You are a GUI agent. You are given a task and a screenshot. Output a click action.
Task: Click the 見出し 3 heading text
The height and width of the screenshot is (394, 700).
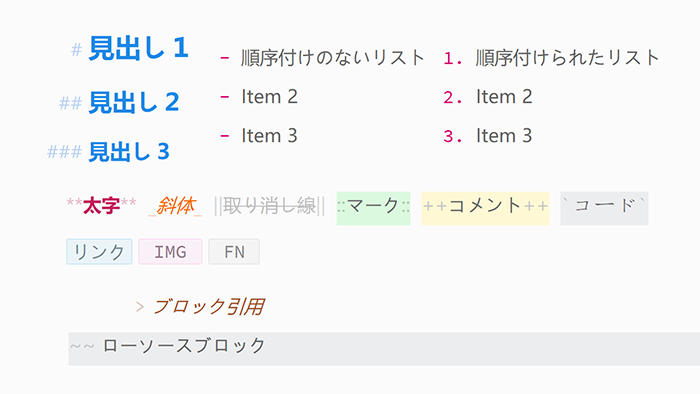coord(129,152)
